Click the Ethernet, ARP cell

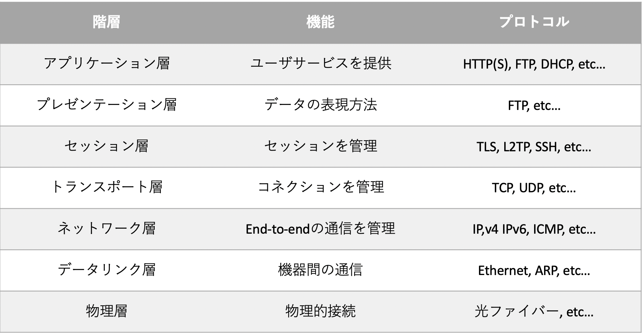534,270
